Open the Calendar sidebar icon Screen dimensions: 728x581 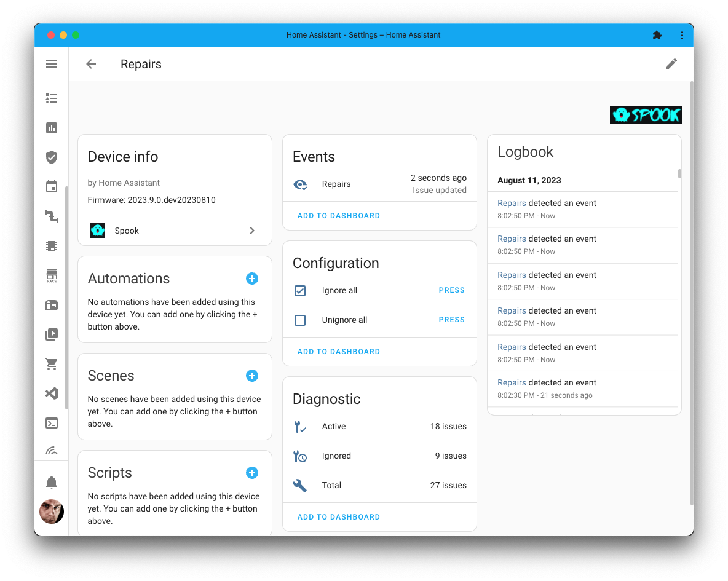tap(52, 187)
